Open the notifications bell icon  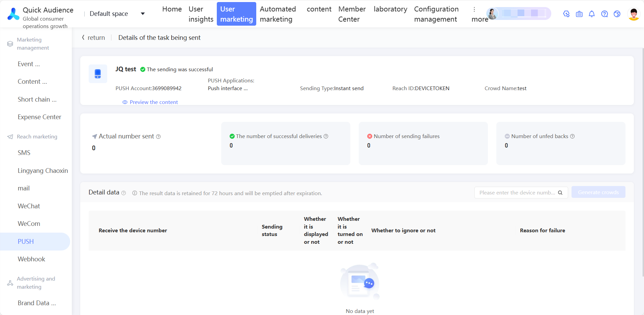(592, 14)
